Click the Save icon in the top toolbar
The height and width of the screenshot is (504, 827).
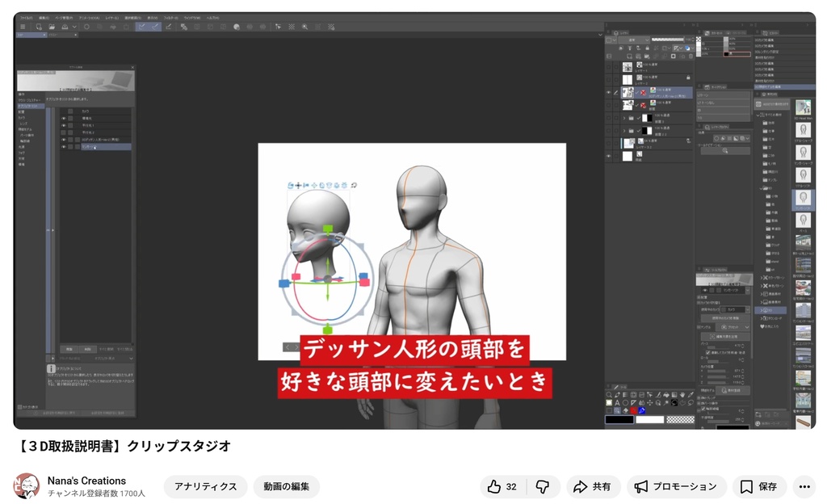click(x=65, y=27)
